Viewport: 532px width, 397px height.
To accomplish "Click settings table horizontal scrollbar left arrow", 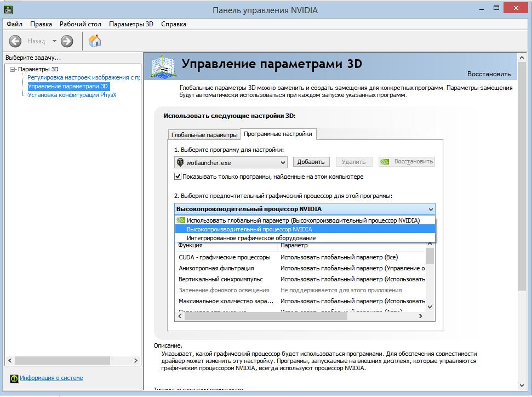I will coord(180,316).
